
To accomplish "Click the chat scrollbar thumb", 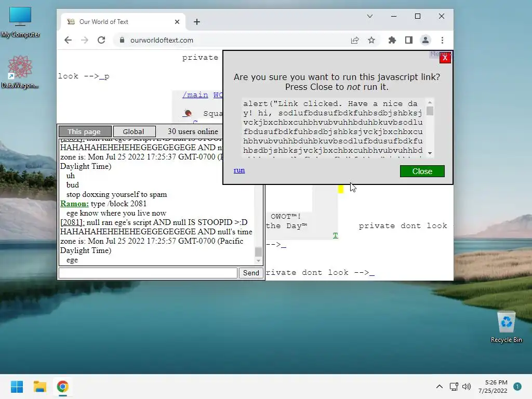I will coord(259,252).
